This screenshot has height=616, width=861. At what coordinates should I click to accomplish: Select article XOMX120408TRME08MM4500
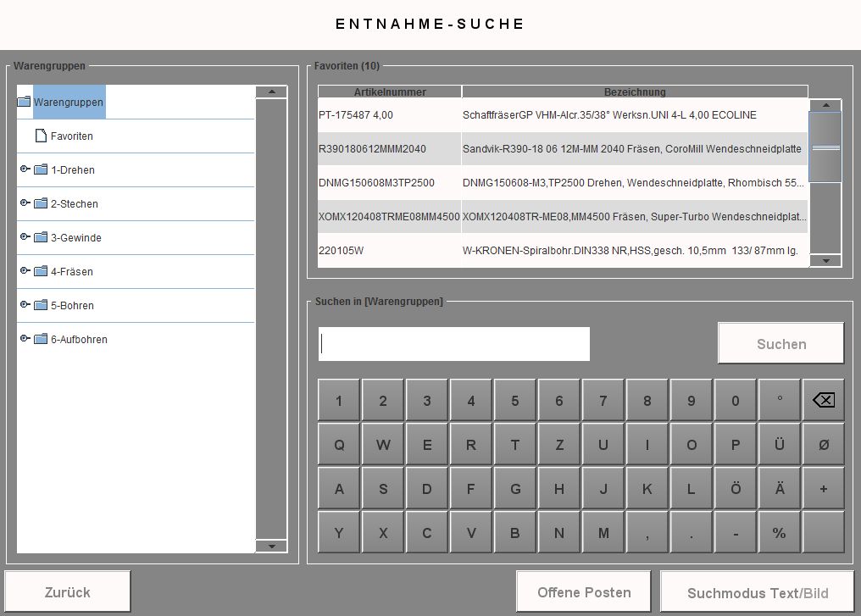389,217
